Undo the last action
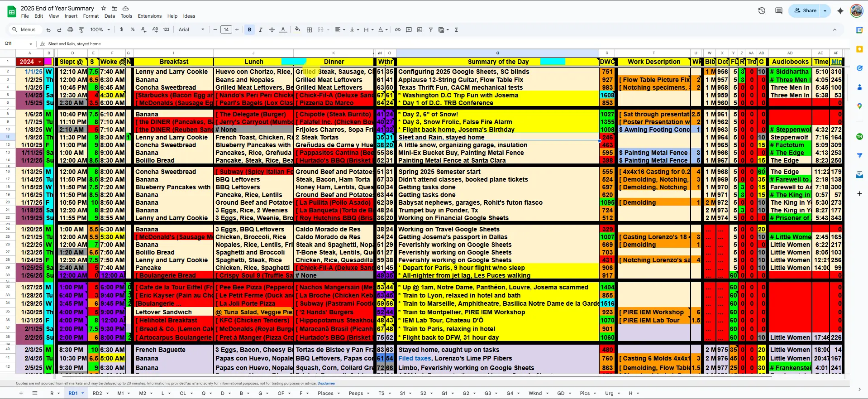868x399 pixels. coord(48,30)
